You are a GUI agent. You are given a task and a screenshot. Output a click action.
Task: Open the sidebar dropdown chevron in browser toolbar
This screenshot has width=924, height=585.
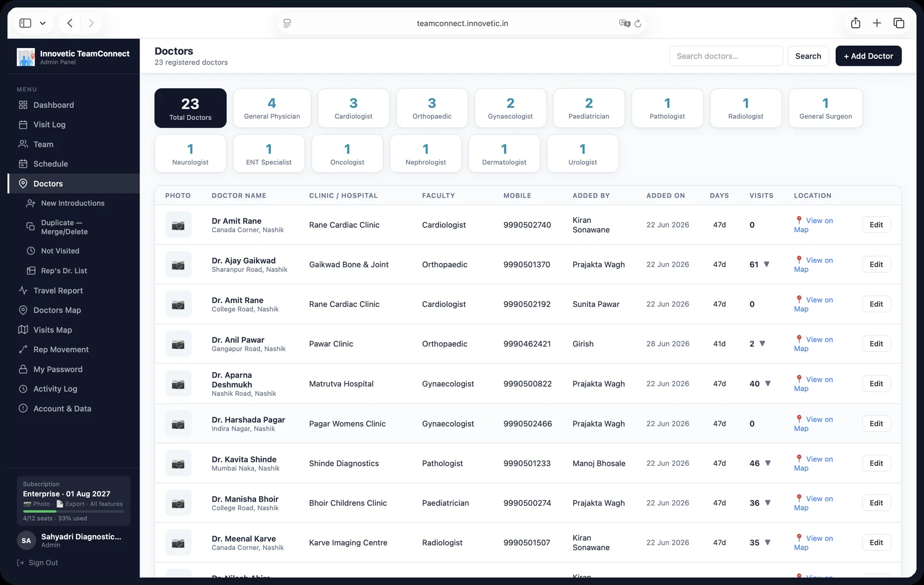click(x=43, y=23)
